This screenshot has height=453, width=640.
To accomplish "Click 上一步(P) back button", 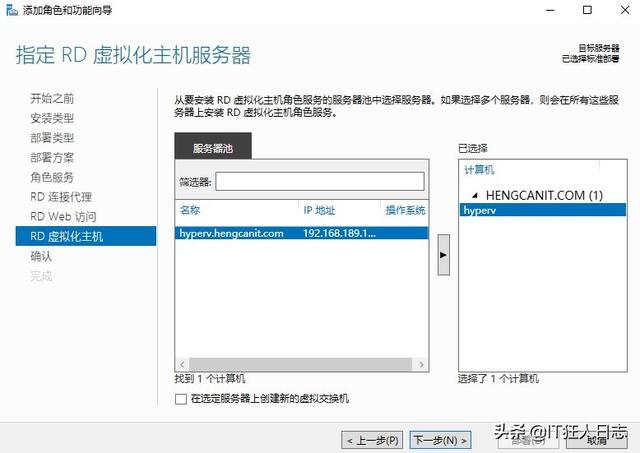I will point(373,440).
